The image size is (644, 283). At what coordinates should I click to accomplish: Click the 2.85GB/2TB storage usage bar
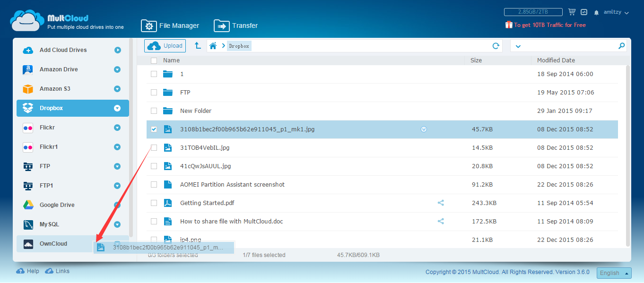tap(533, 12)
